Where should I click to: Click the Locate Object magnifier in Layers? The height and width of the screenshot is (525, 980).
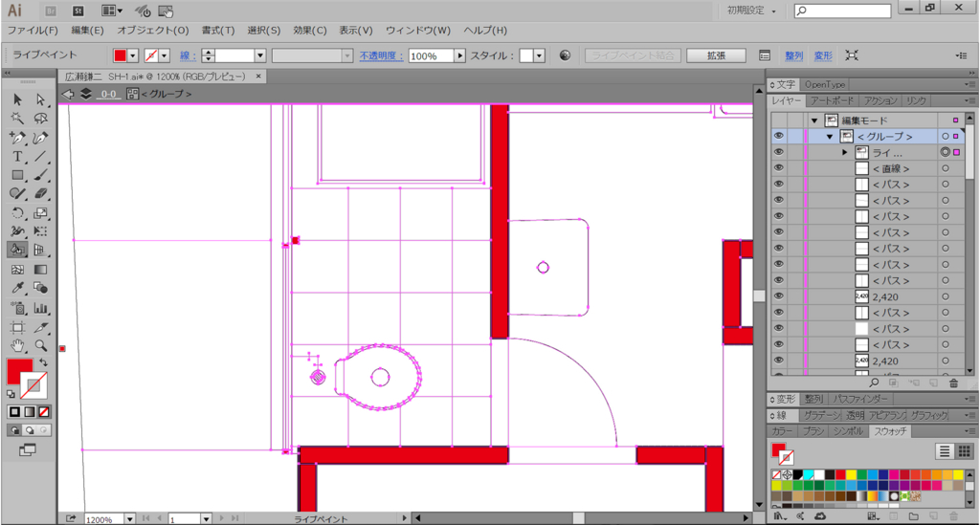[x=875, y=383]
